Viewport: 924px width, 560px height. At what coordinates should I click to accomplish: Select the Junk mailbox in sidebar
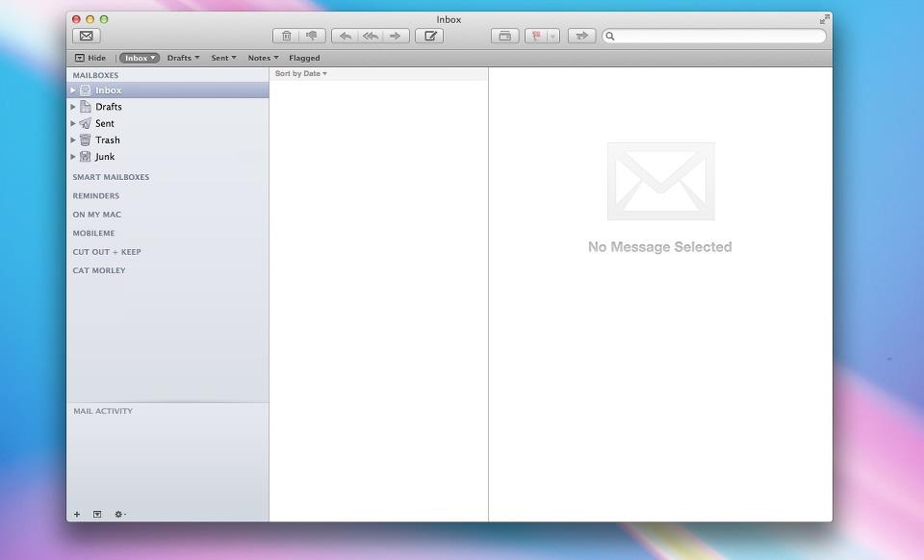pyautogui.click(x=167, y=156)
